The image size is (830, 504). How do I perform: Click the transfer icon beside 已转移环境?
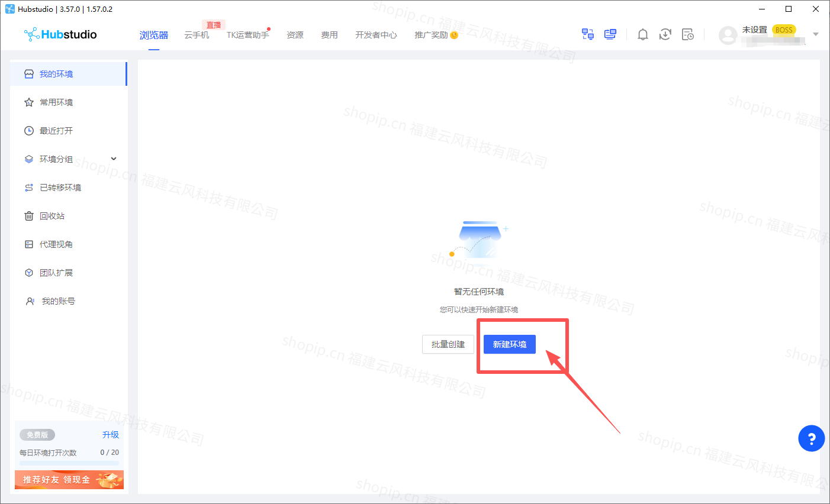click(29, 188)
